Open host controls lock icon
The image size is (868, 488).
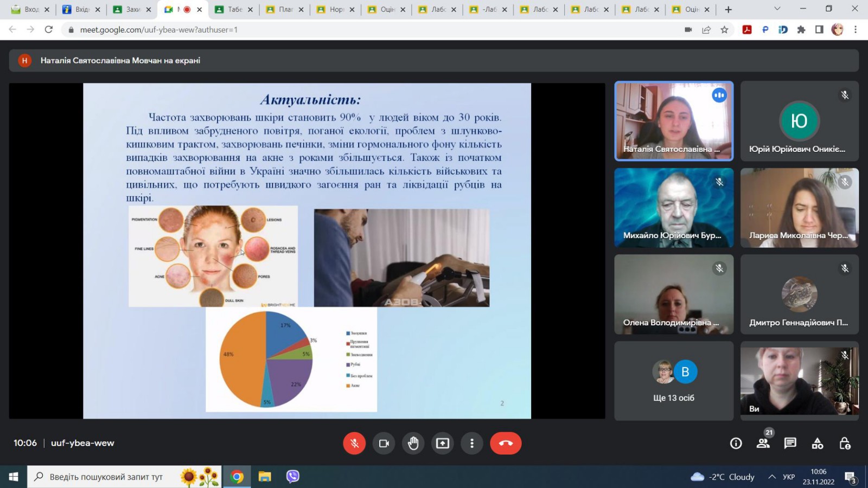(x=845, y=444)
